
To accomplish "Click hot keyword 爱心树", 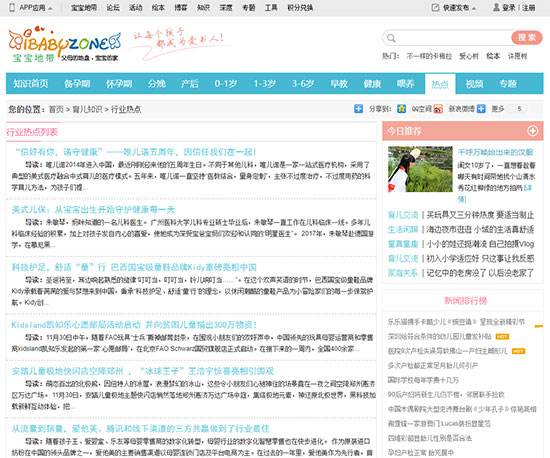I will point(469,56).
